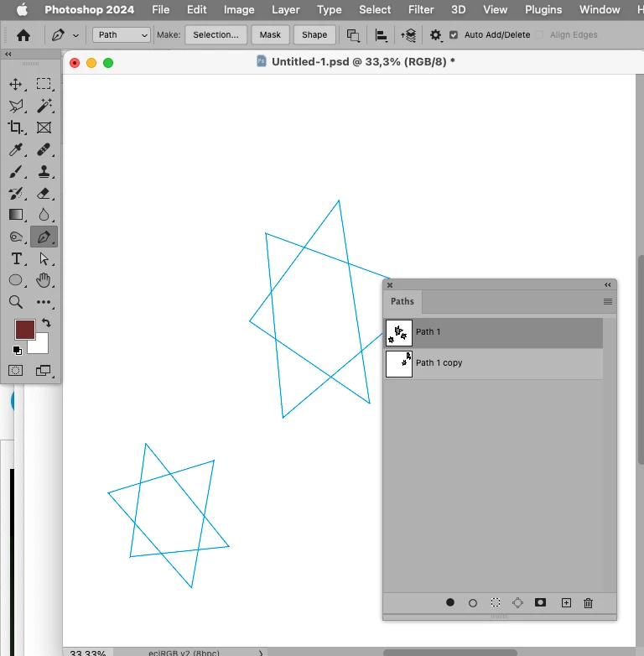Select the Zoom tool

(16, 302)
